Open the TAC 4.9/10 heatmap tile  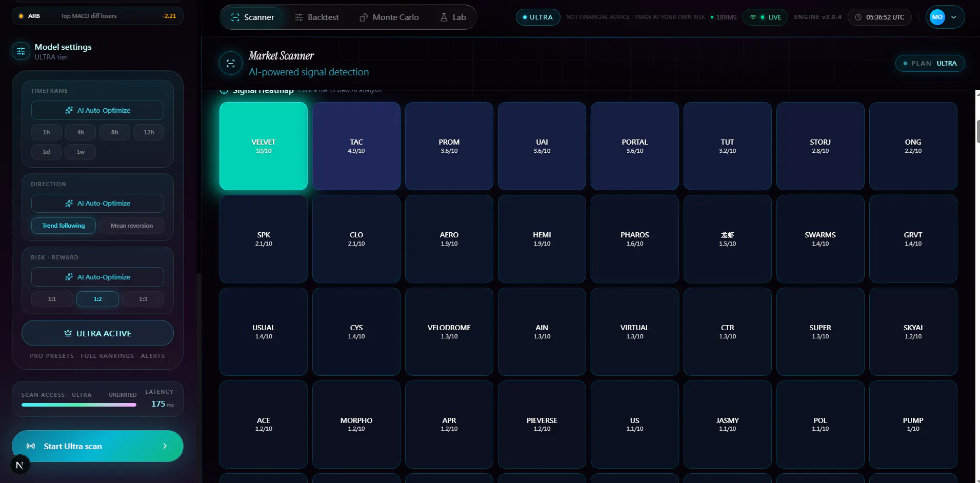tap(356, 146)
